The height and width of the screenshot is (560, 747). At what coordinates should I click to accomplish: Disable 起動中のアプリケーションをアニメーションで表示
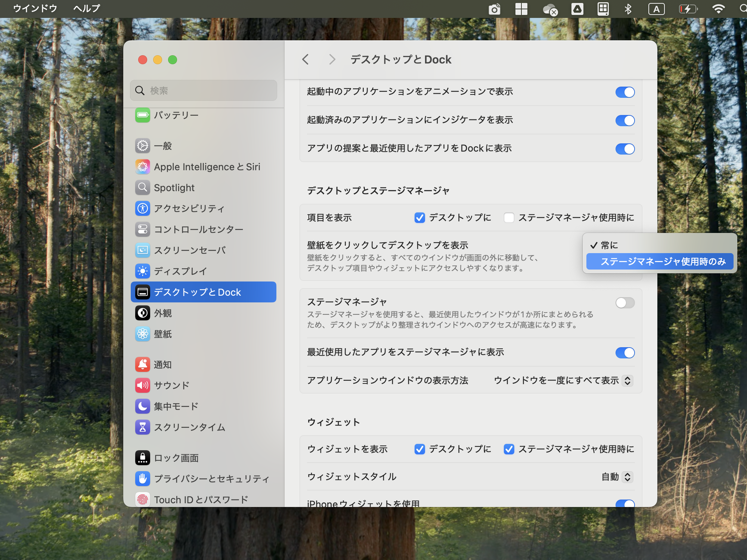(625, 92)
